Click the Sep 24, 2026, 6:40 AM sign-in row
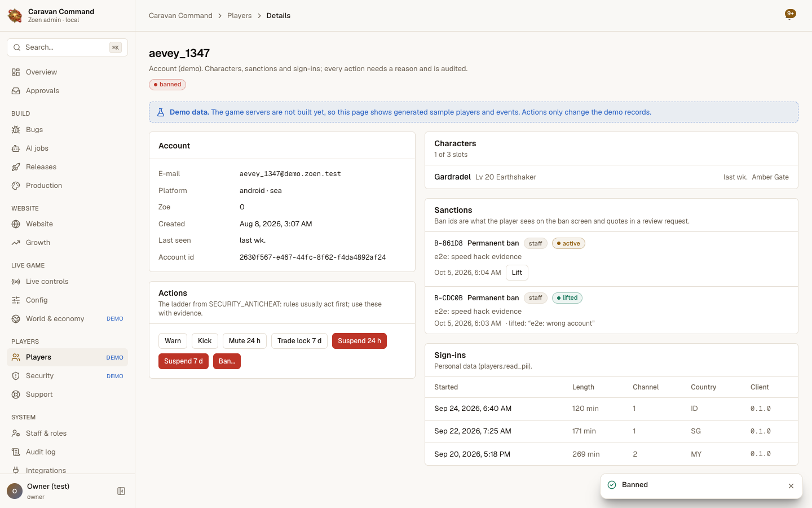Image resolution: width=812 pixels, height=508 pixels. 611,409
